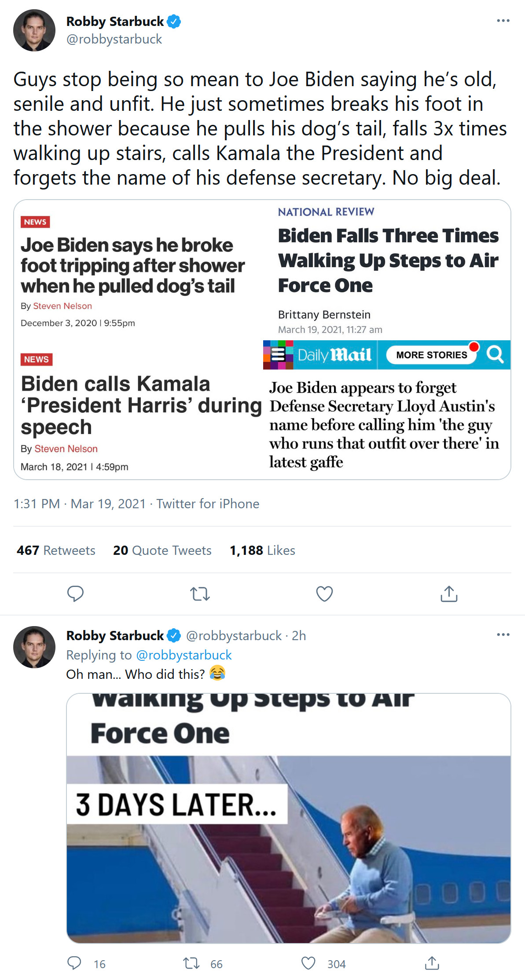Viewport: 525px width, 980px height.
Task: Share the follow-up tweet
Action: coord(432,963)
